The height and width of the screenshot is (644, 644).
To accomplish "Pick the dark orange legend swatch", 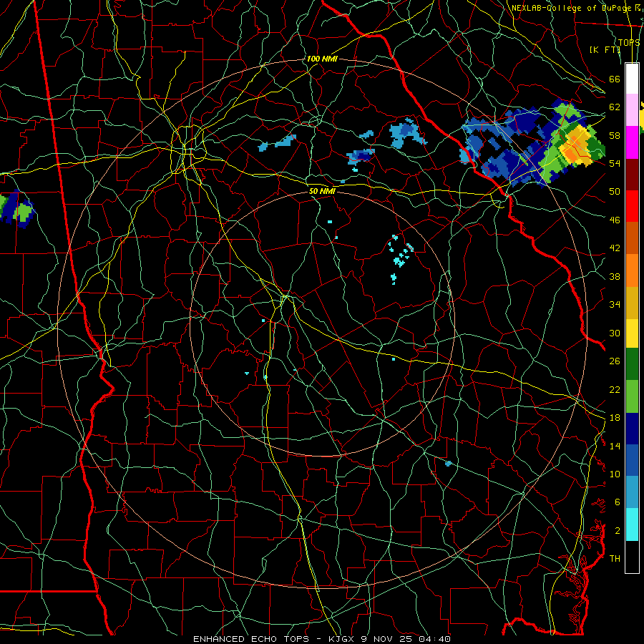I will pyautogui.click(x=632, y=238).
